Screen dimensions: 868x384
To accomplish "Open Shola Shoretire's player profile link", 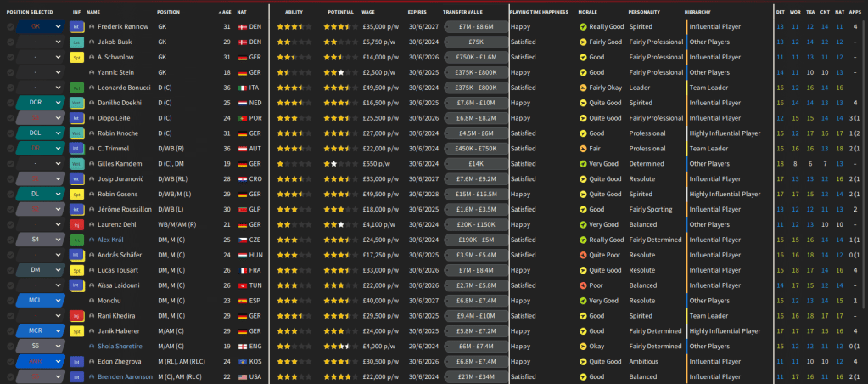I will pyautogui.click(x=122, y=346).
